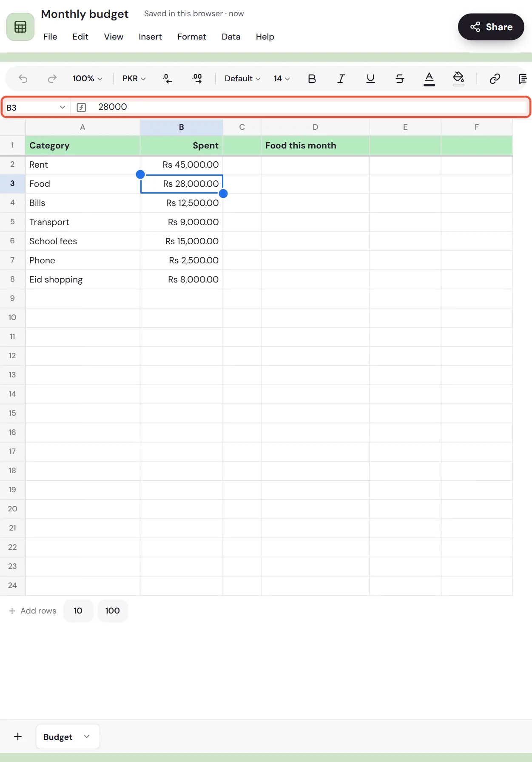Click the spreadsheet app logo icon
This screenshot has width=532, height=762.
[20, 27]
